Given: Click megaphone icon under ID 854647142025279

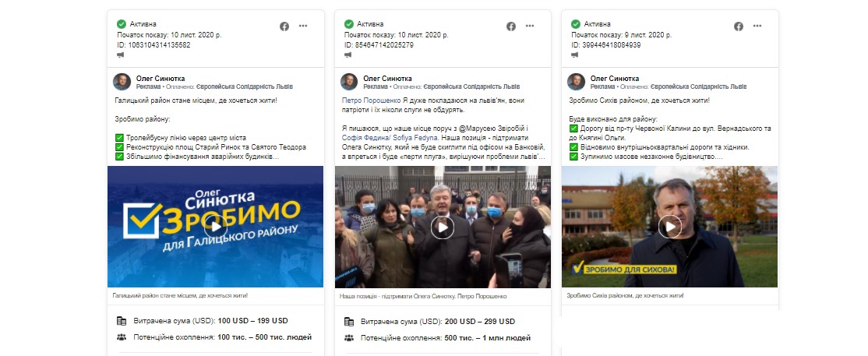Looking at the screenshot, I should (x=348, y=55).
